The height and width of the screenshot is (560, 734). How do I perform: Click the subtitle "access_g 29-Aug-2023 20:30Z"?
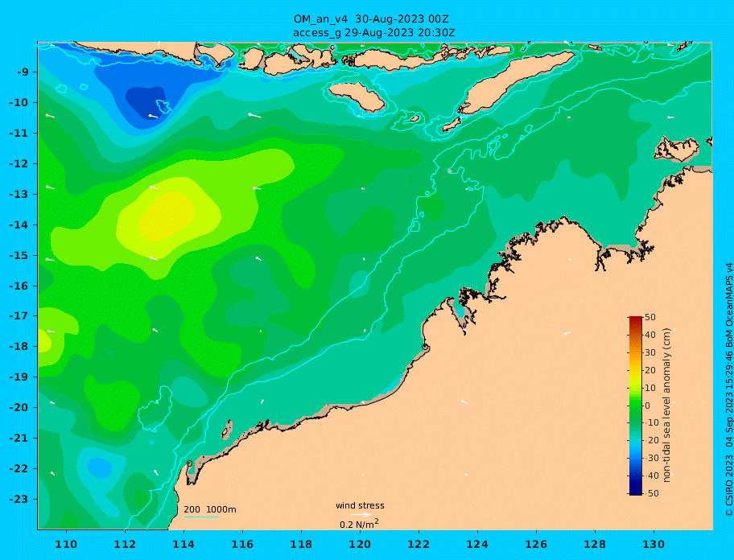click(374, 33)
